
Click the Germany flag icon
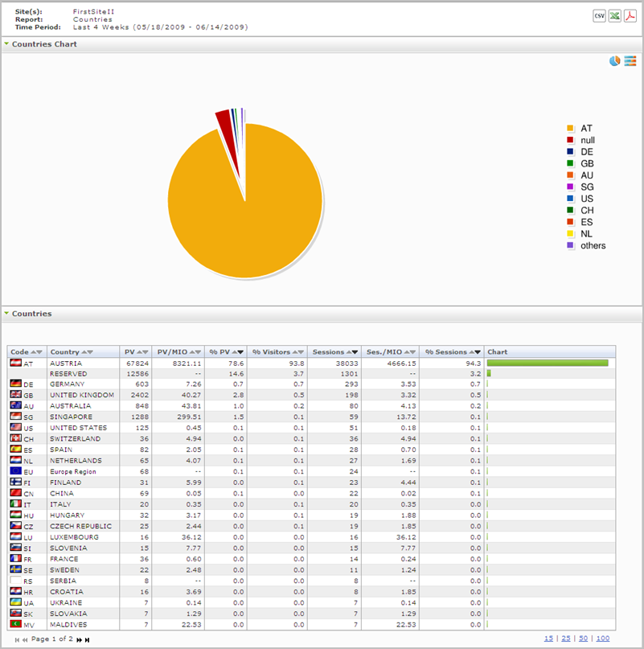click(x=16, y=384)
